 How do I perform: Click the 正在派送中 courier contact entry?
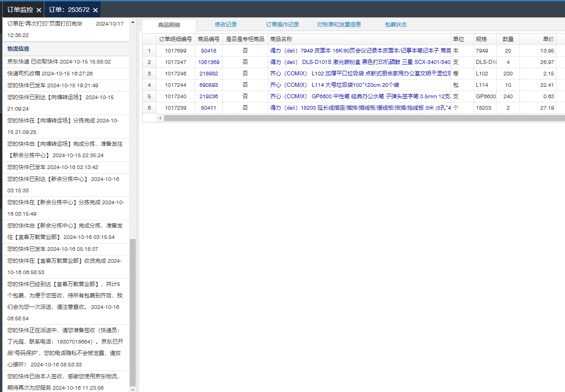pos(66,347)
